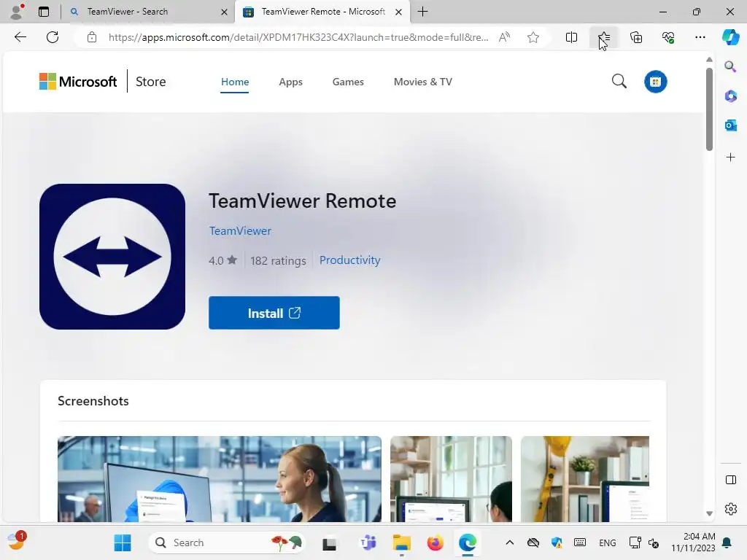Viewport: 747px width, 560px height.
Task: Open the Favorites list button
Action: click(603, 37)
